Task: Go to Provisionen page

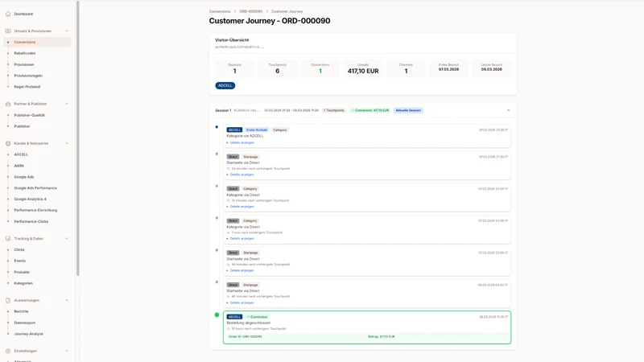Action: (24, 64)
